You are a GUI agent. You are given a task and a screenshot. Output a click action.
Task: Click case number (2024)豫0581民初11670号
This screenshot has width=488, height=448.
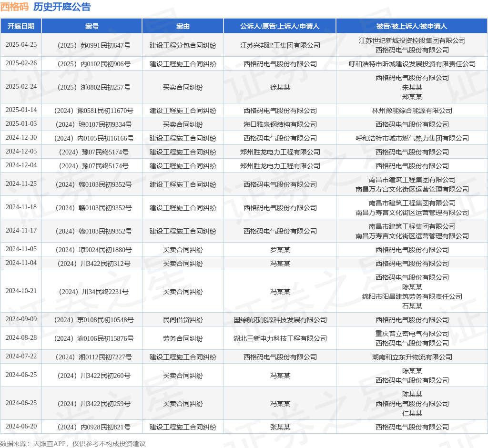(92, 111)
